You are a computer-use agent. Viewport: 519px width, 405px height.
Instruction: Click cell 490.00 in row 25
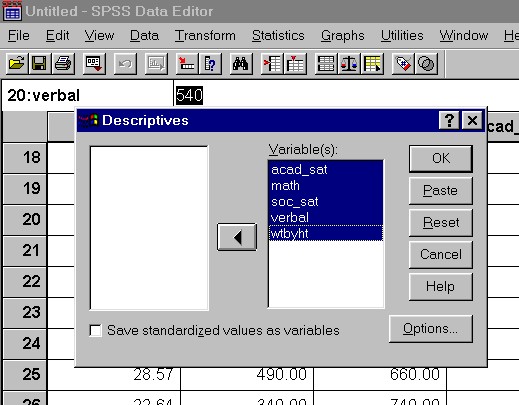247,378
